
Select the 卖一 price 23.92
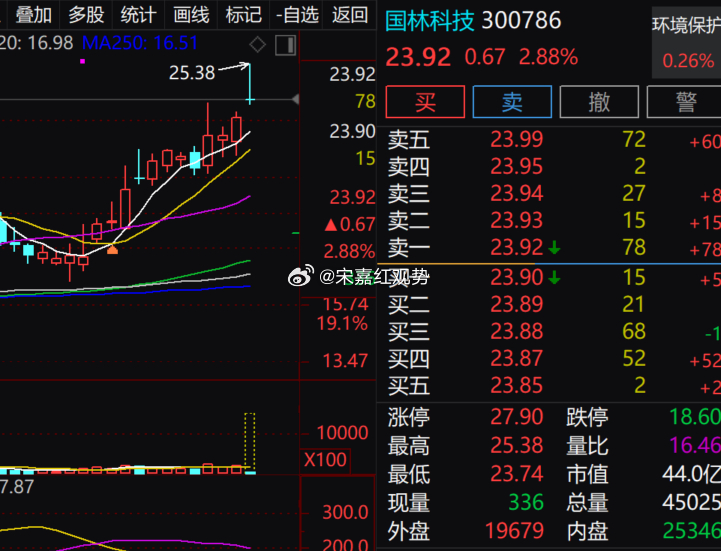(516, 248)
